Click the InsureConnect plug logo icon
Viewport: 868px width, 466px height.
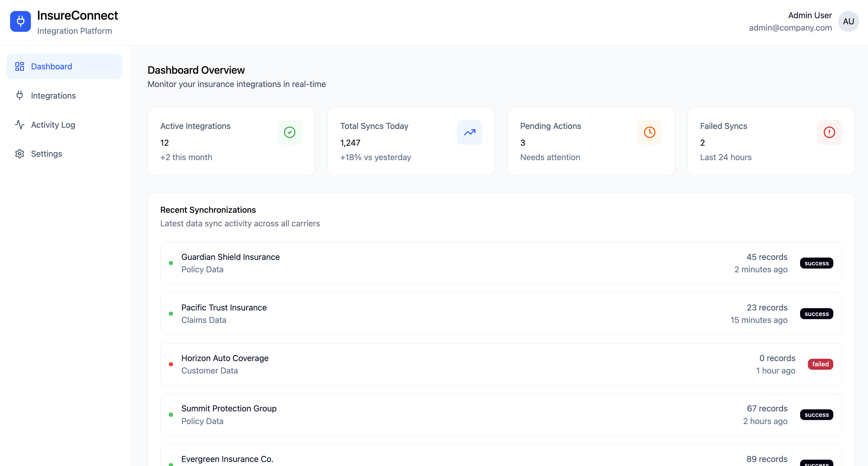20,21
